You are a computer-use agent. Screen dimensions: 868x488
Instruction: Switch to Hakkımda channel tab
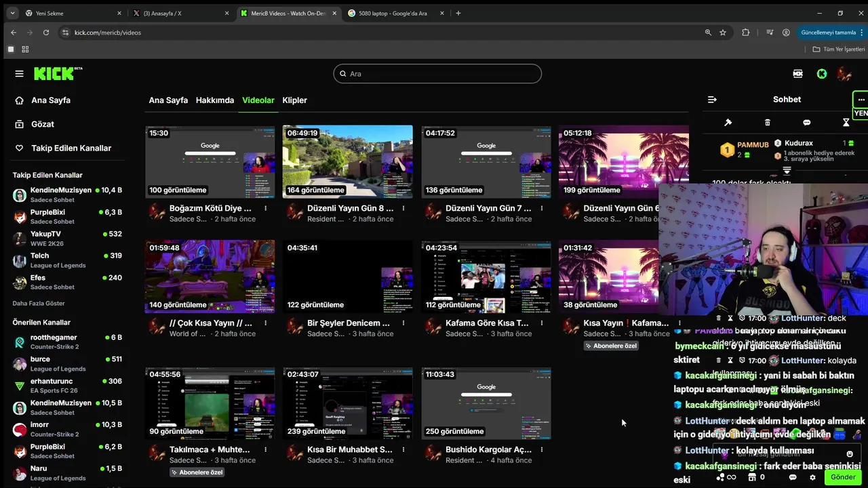coord(215,100)
